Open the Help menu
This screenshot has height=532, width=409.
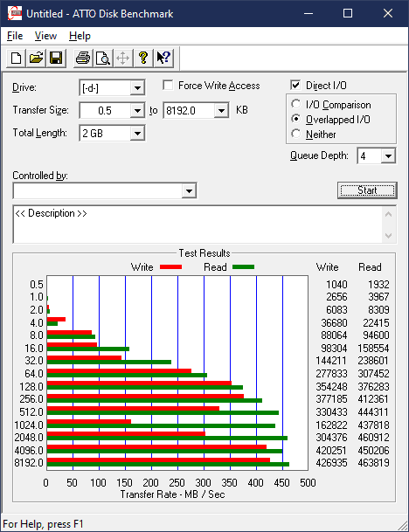tap(80, 36)
